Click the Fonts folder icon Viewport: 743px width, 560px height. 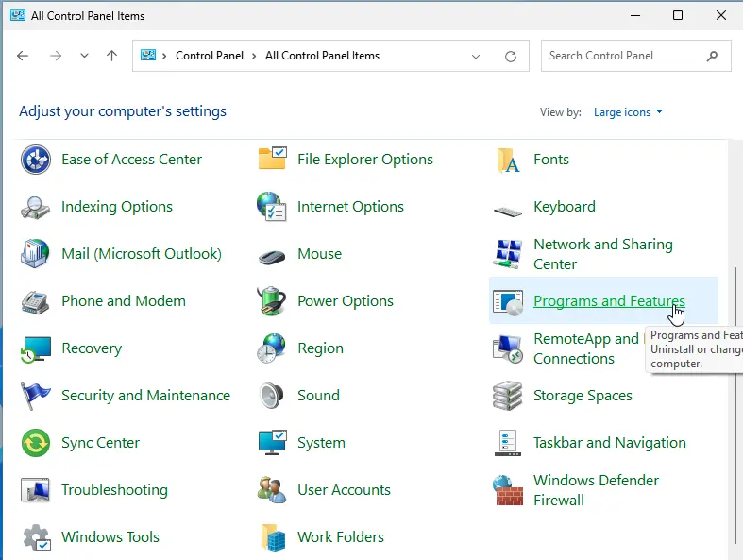point(508,160)
